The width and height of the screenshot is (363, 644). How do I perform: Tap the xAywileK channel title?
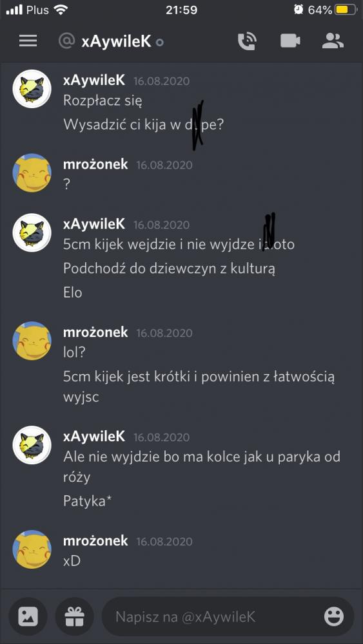pos(116,41)
